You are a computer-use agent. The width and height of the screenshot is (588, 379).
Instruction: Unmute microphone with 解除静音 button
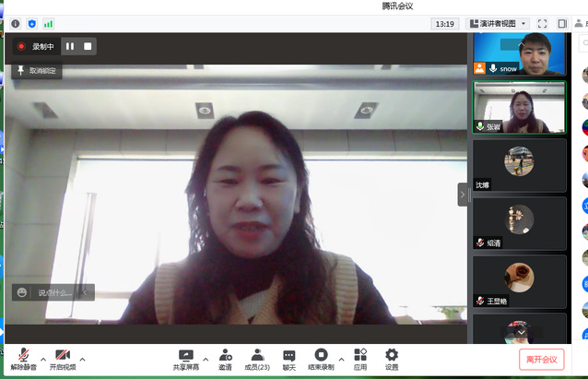(23, 358)
